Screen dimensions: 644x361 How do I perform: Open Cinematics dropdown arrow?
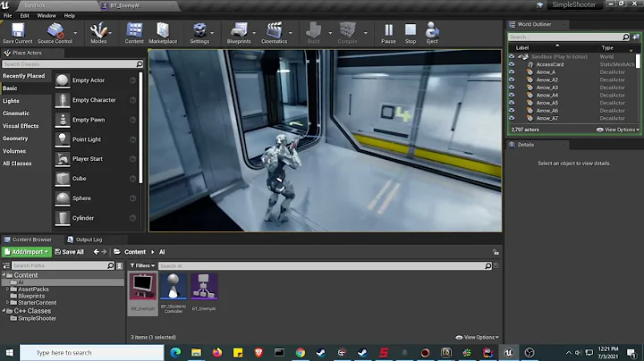click(291, 33)
